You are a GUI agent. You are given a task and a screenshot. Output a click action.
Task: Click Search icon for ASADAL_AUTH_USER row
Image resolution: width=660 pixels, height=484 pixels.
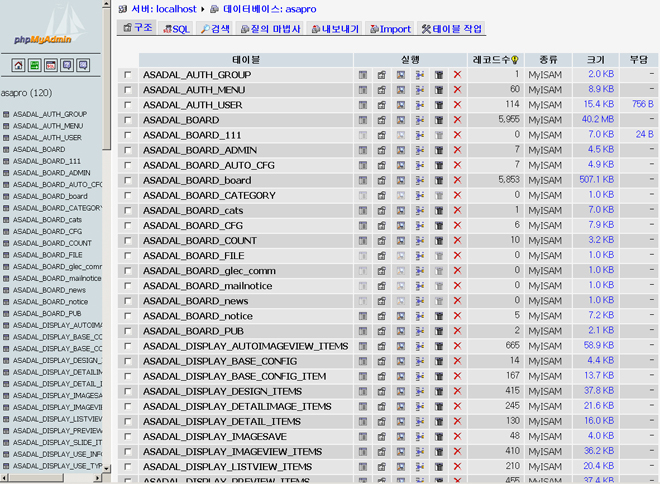[x=400, y=105]
